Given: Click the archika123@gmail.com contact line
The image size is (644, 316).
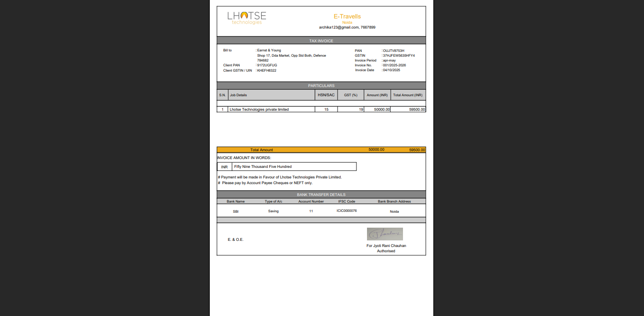Looking at the screenshot, I should coord(347,27).
